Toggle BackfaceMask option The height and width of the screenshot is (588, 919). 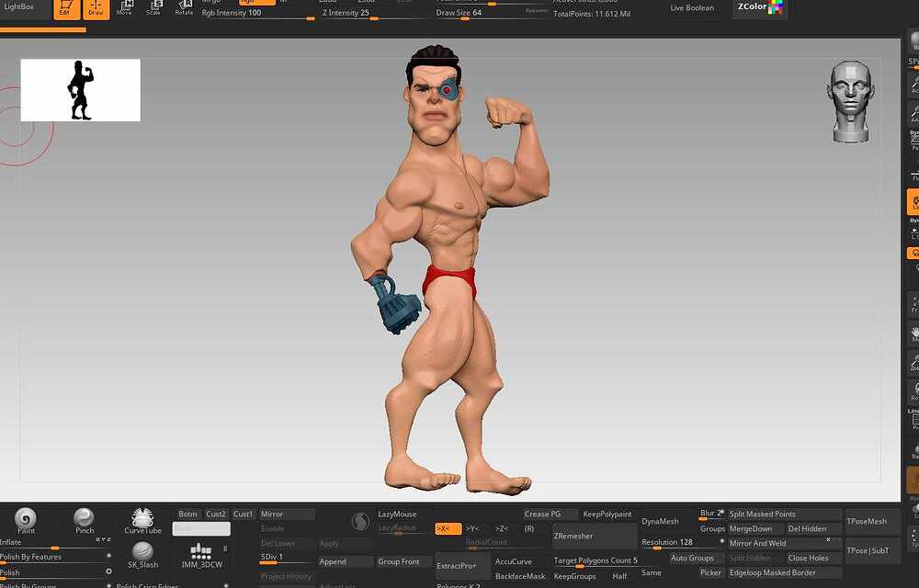[x=520, y=576]
